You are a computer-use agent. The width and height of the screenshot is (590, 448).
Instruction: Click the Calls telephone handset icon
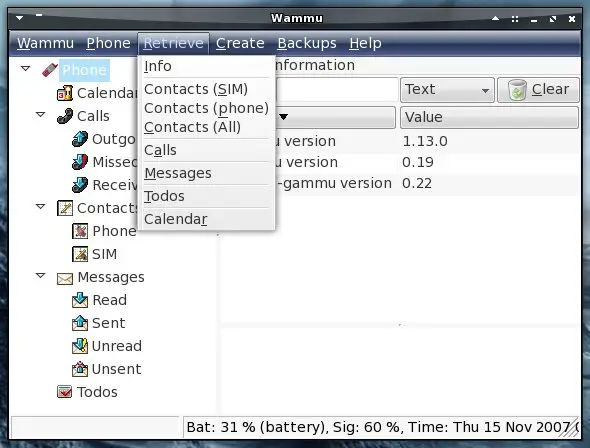click(x=65, y=116)
